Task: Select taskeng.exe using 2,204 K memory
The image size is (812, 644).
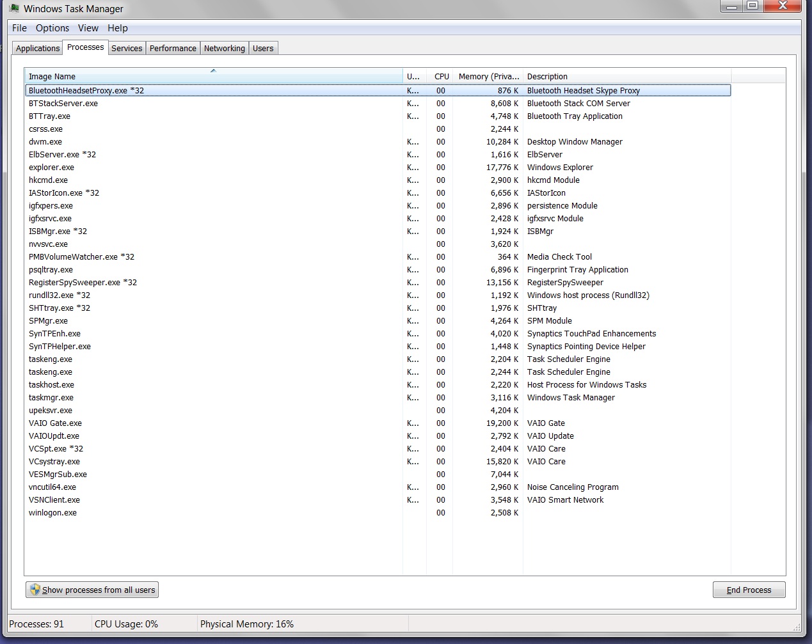Action: (378, 359)
